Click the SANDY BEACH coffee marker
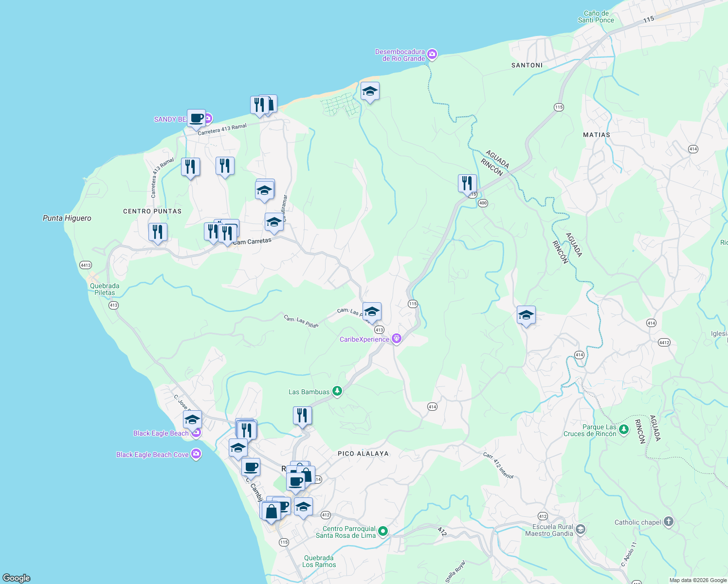 click(197, 118)
